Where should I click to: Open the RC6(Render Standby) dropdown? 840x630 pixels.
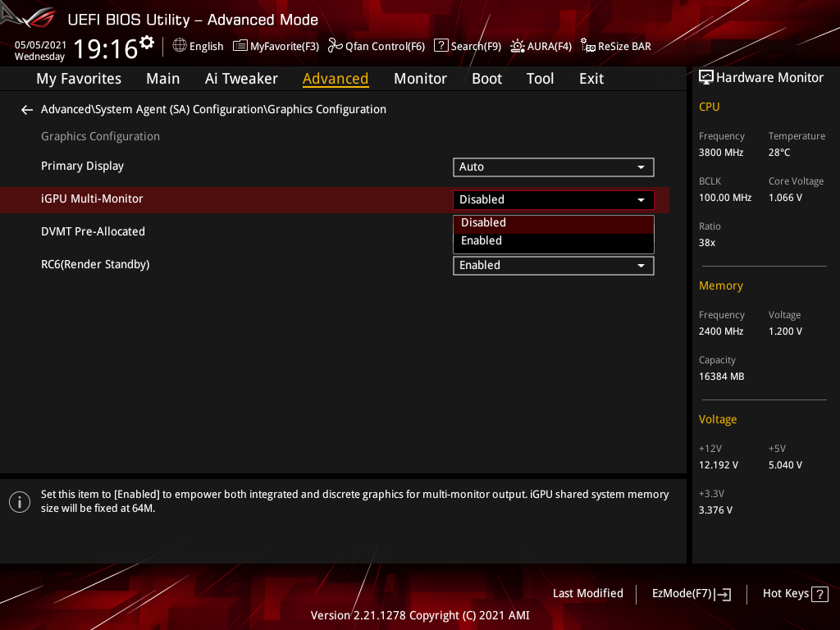click(554, 266)
